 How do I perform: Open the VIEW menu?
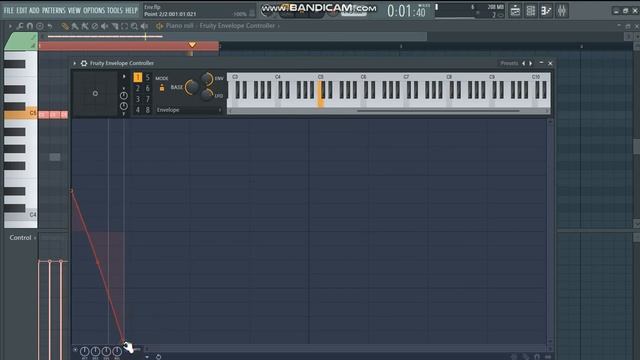pyautogui.click(x=74, y=11)
